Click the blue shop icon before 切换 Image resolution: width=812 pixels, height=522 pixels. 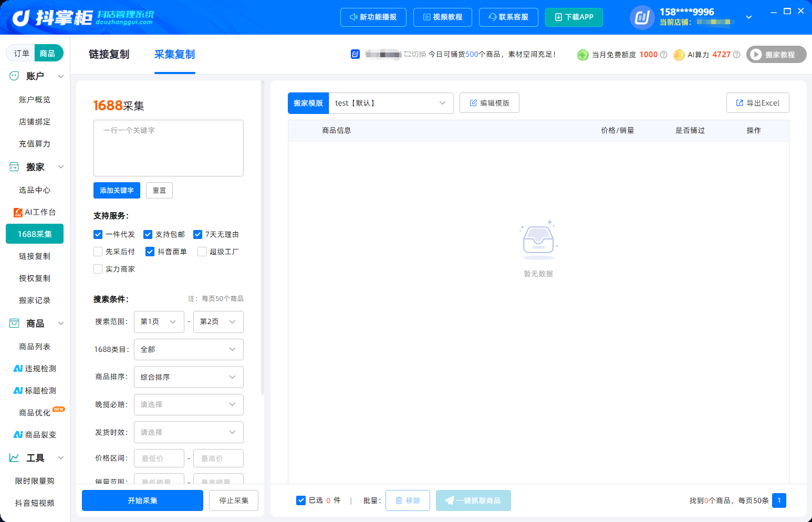tap(356, 54)
